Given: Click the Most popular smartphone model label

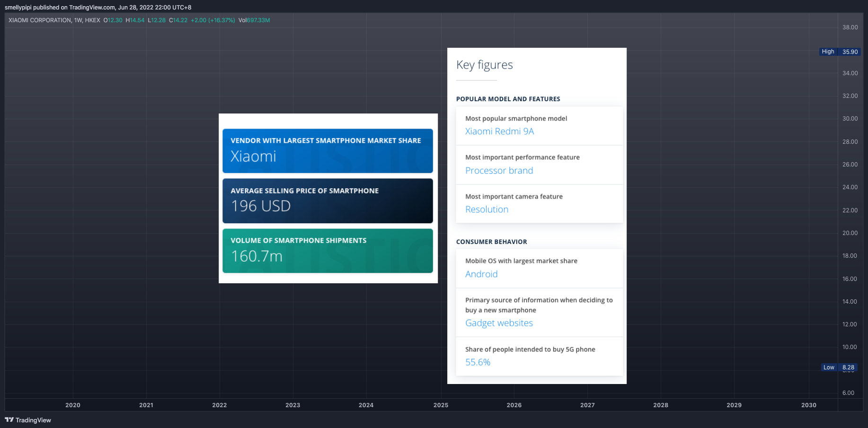Looking at the screenshot, I should pos(516,119).
